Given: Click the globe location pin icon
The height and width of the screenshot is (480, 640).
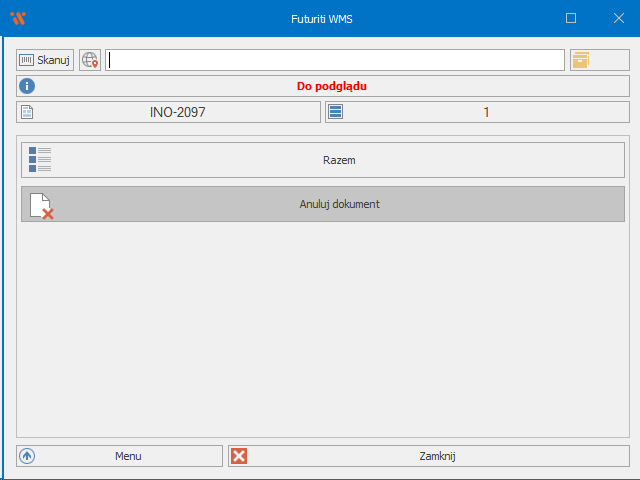Looking at the screenshot, I should (x=90, y=60).
